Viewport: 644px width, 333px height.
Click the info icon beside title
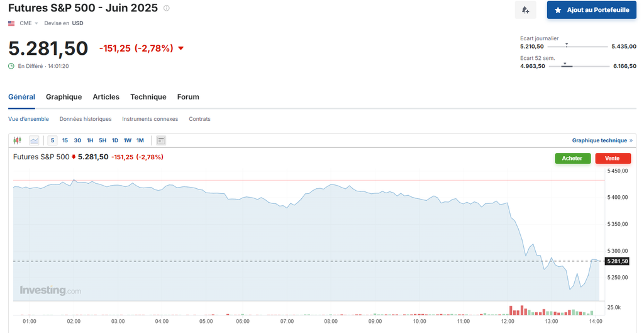coord(166,9)
